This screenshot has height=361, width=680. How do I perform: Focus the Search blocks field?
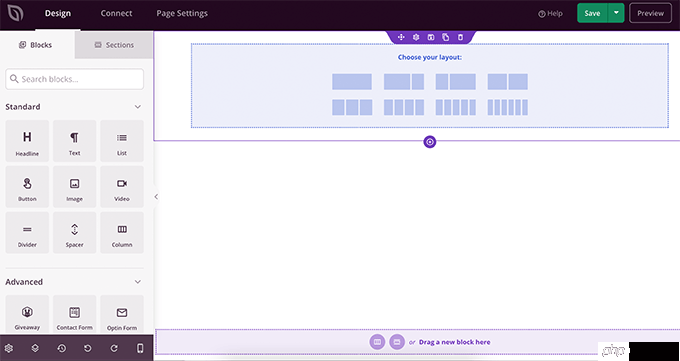click(75, 79)
